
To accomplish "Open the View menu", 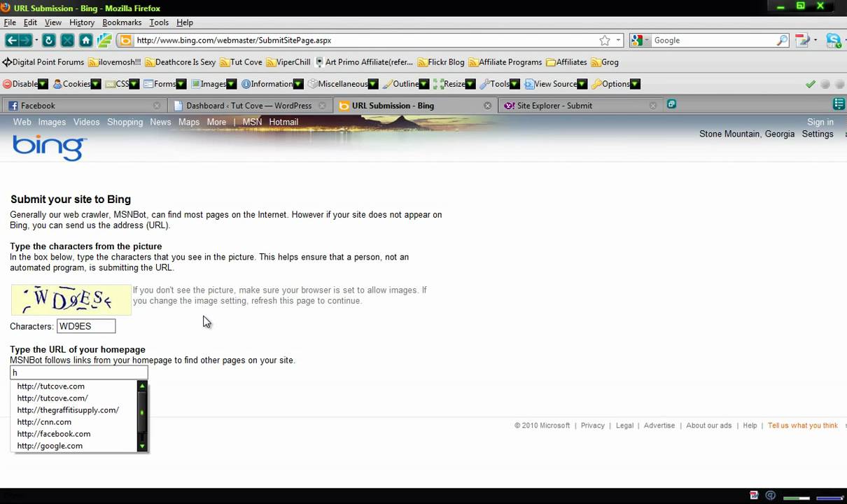I will 53,22.
